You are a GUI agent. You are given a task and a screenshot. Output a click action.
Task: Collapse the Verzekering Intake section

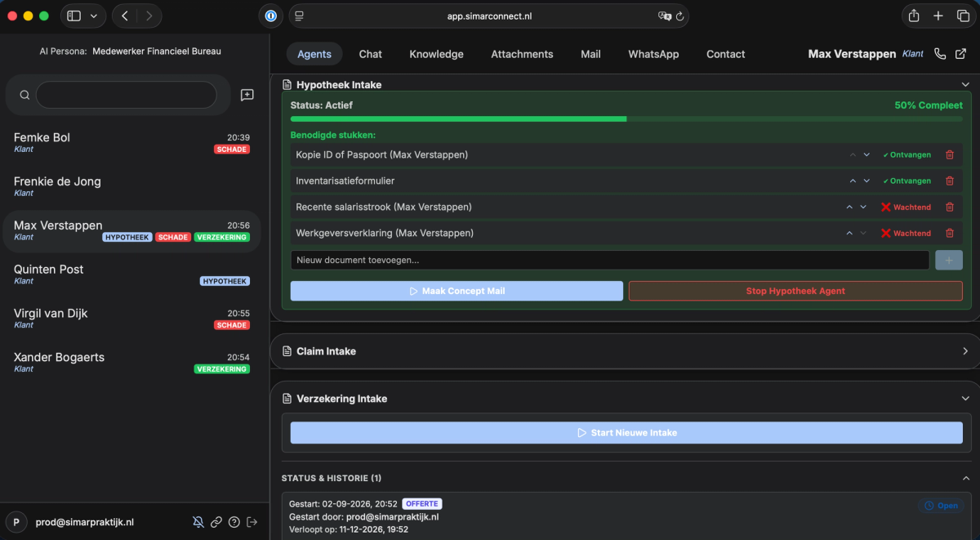[x=965, y=399]
